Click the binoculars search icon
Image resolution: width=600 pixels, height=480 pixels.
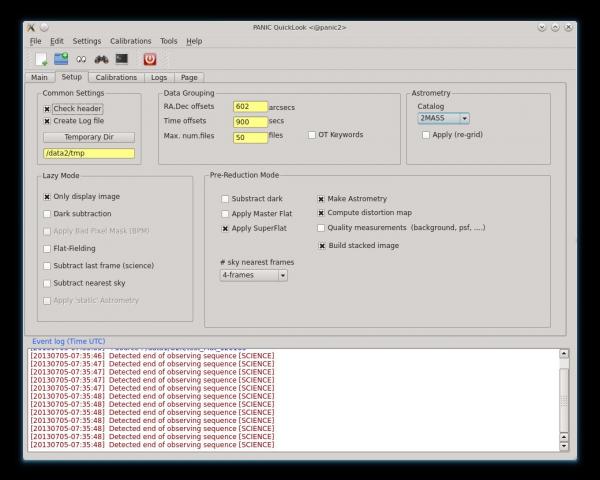pos(101,59)
